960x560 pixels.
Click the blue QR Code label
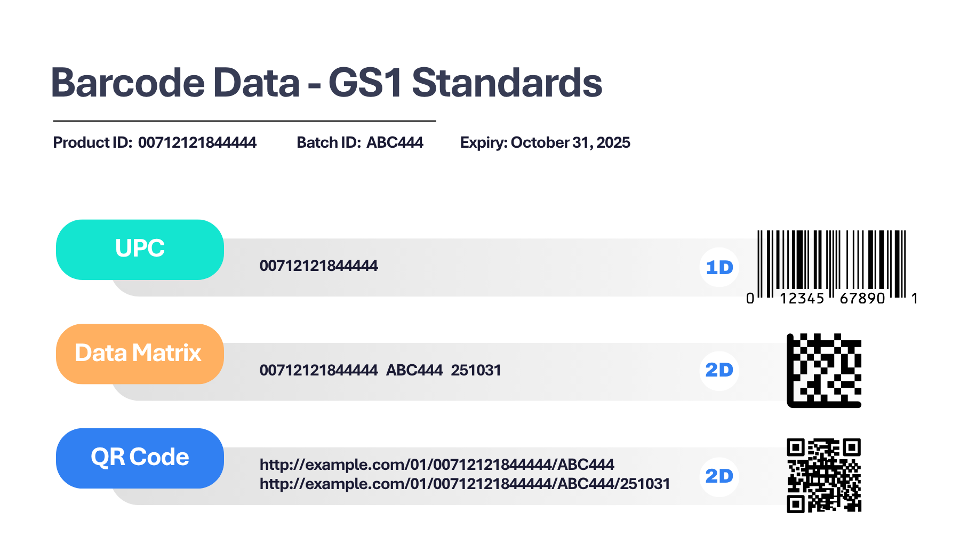(140, 458)
